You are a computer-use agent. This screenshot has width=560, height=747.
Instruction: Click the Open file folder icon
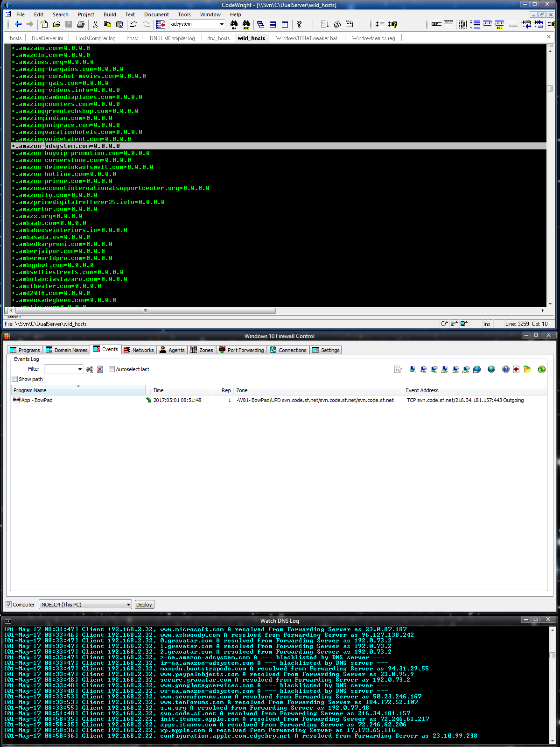pyautogui.click(x=56, y=24)
